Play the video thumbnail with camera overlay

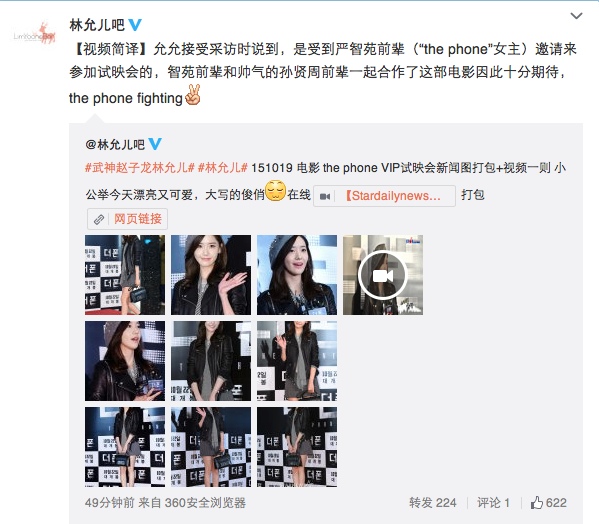point(383,275)
